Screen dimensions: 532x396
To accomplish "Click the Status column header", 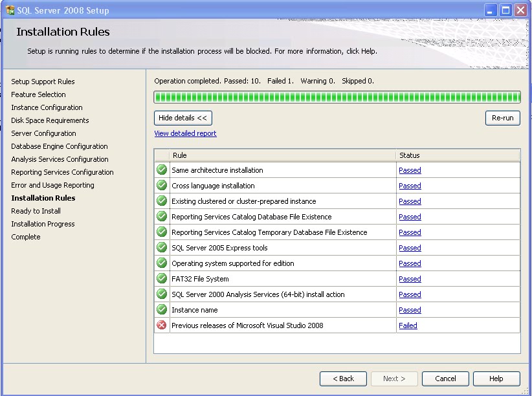I will coord(458,155).
